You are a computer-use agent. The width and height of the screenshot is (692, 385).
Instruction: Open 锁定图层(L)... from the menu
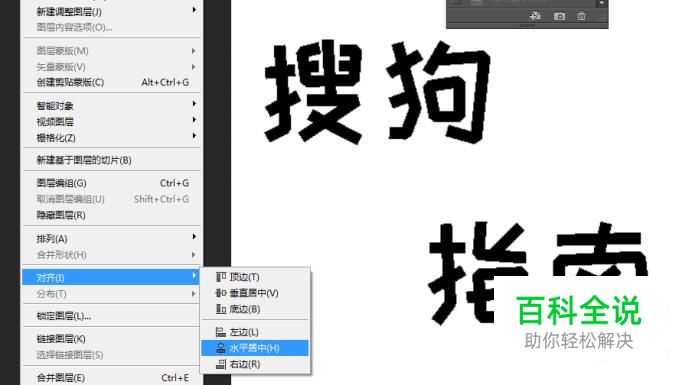click(x=111, y=316)
